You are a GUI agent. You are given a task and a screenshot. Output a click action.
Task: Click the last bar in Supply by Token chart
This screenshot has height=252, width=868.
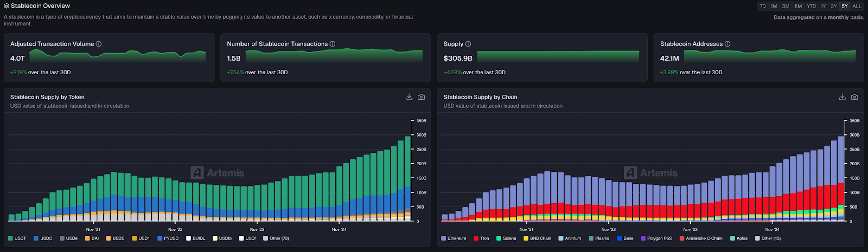pyautogui.click(x=408, y=179)
